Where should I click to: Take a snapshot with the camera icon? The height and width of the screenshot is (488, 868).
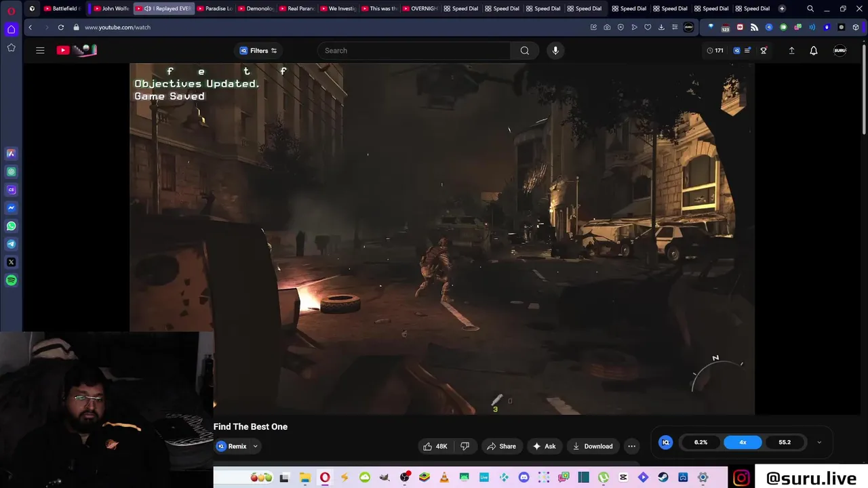click(x=607, y=27)
